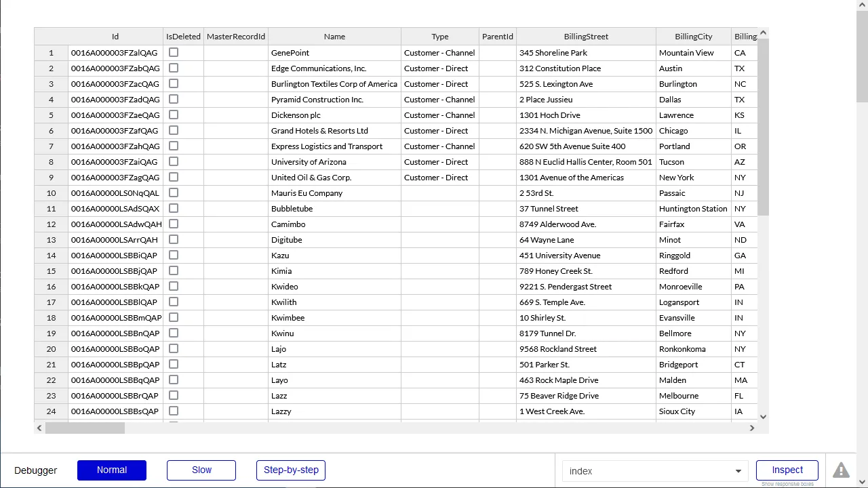This screenshot has width=868, height=488.
Task: Click the warning triangle icon
Action: click(x=841, y=470)
